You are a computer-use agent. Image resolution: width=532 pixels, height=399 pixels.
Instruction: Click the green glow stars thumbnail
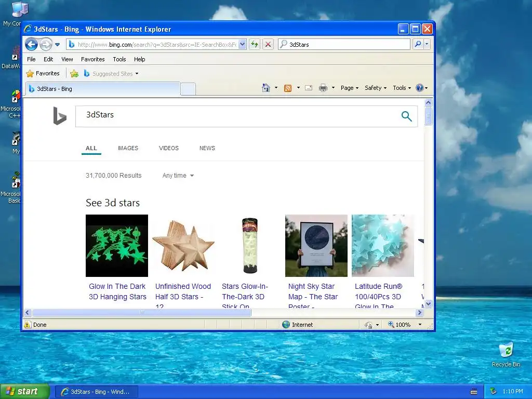tap(117, 246)
